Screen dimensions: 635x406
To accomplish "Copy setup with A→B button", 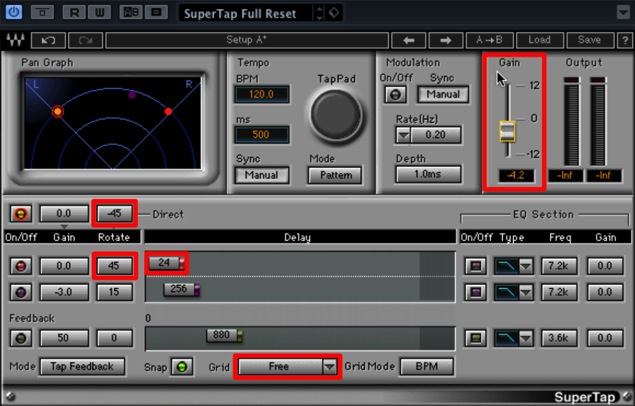I will pyautogui.click(x=489, y=40).
